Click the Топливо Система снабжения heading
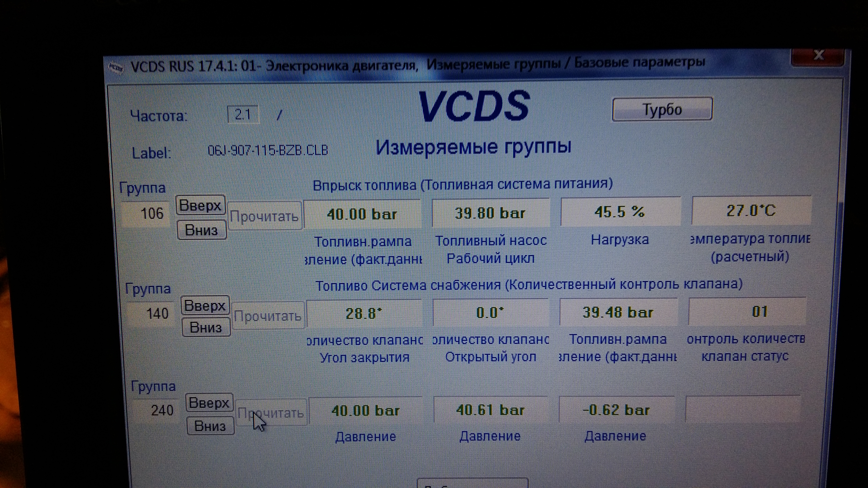This screenshot has height=488, width=868. click(x=529, y=285)
